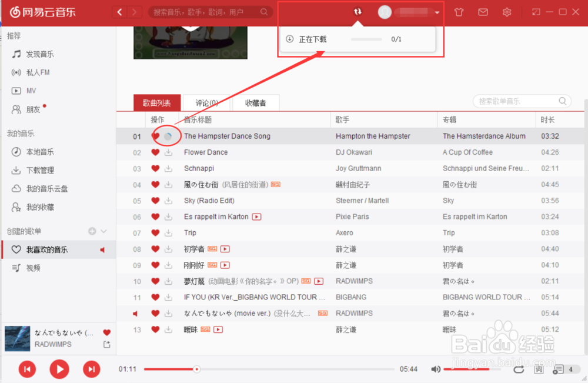The width and height of the screenshot is (588, 383).
Task: Select 我喜欢的音乐 playlist
Action: click(58, 250)
